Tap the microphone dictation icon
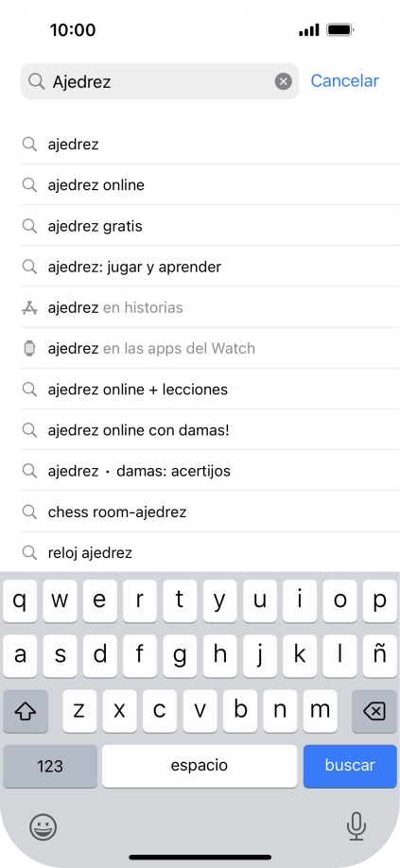The width and height of the screenshot is (400, 868). (x=357, y=826)
